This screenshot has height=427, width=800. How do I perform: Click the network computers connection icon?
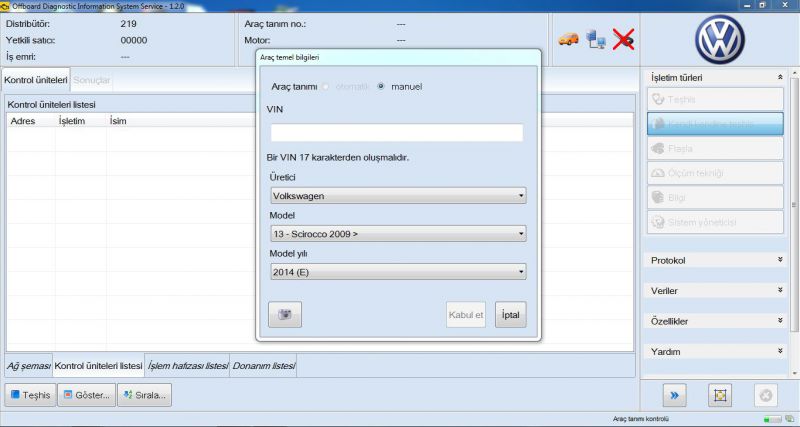pos(595,39)
